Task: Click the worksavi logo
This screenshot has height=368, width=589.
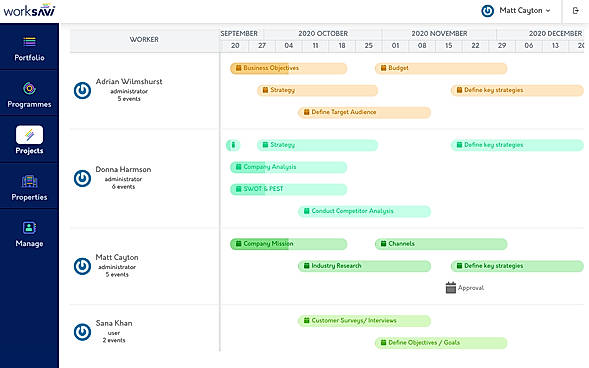Action: [29, 10]
